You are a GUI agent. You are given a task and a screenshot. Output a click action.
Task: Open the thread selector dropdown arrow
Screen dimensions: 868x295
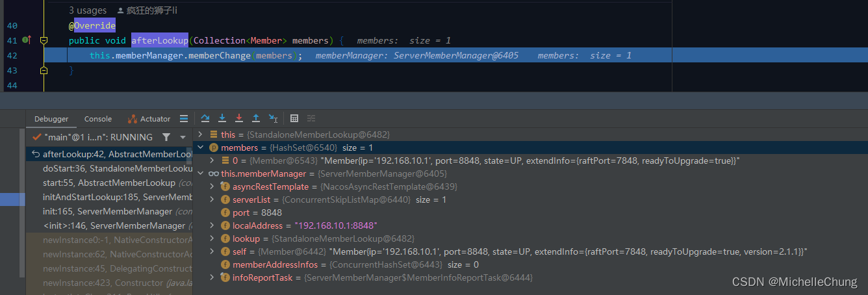(183, 137)
